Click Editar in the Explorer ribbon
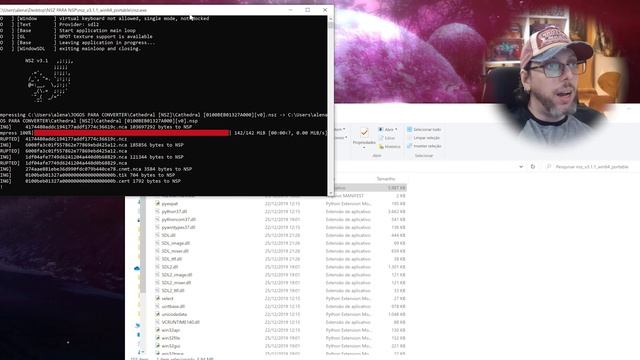The image size is (640, 360). pos(387,138)
